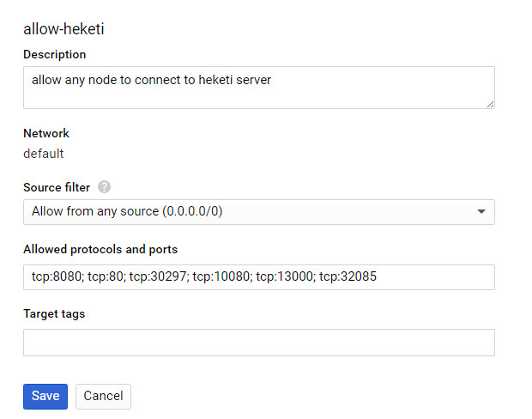Click the 'Target tags' label
532x419 pixels.
54,313
